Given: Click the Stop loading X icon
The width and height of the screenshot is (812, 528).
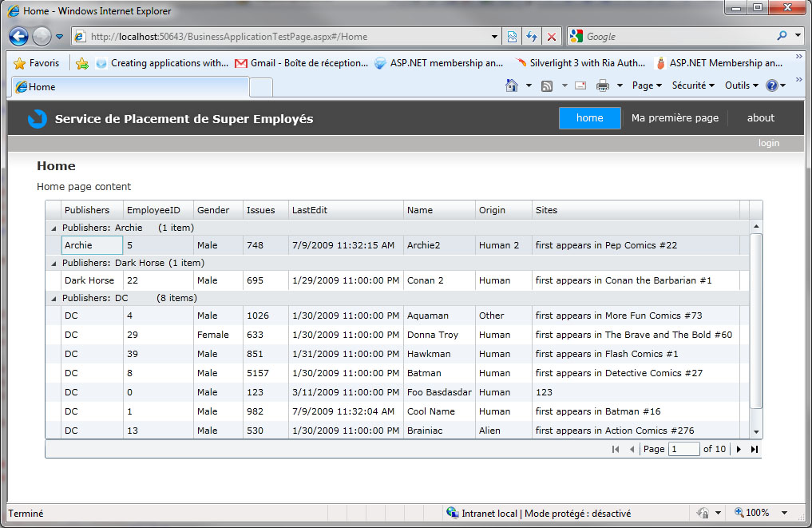Looking at the screenshot, I should click(551, 37).
